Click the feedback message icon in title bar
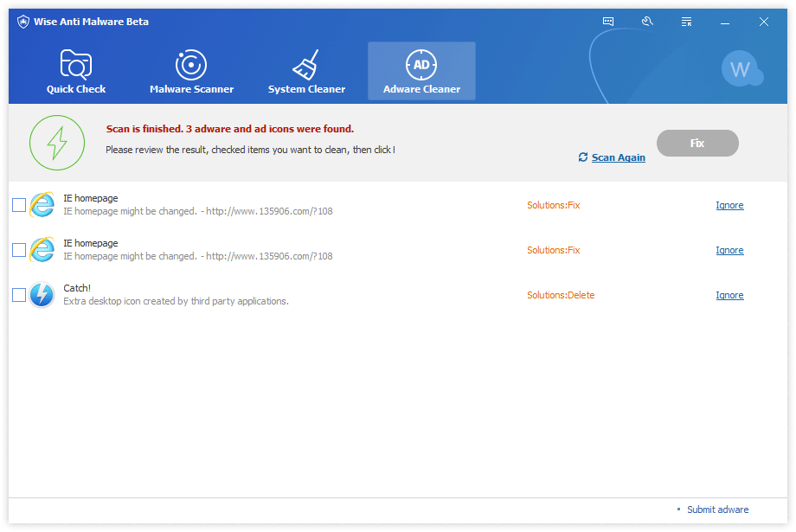This screenshot has width=796, height=532. [x=608, y=22]
